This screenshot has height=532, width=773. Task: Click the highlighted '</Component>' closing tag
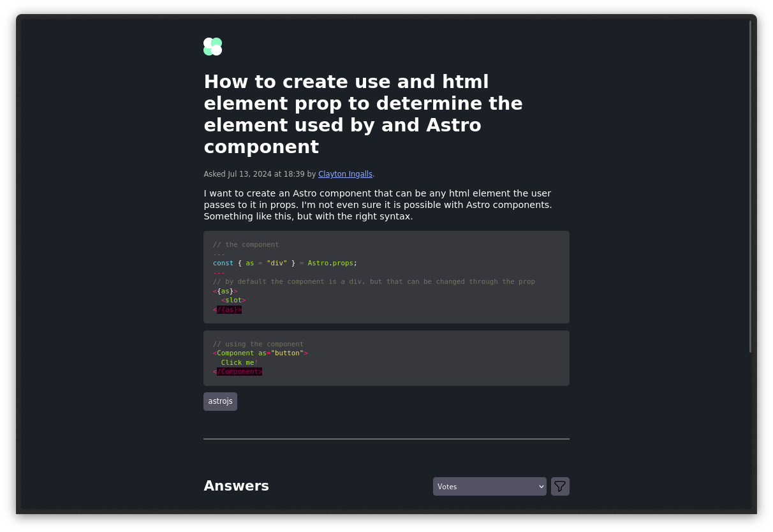tap(239, 371)
